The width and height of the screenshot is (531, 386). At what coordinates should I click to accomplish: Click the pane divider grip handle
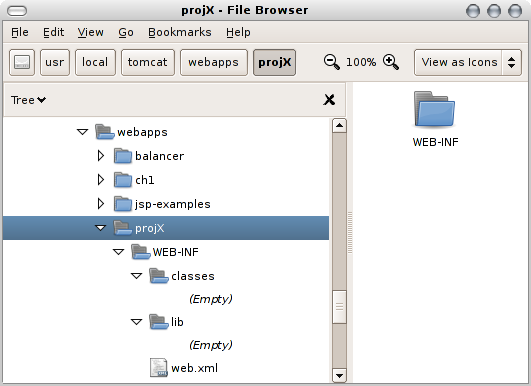pyautogui.click(x=350, y=233)
